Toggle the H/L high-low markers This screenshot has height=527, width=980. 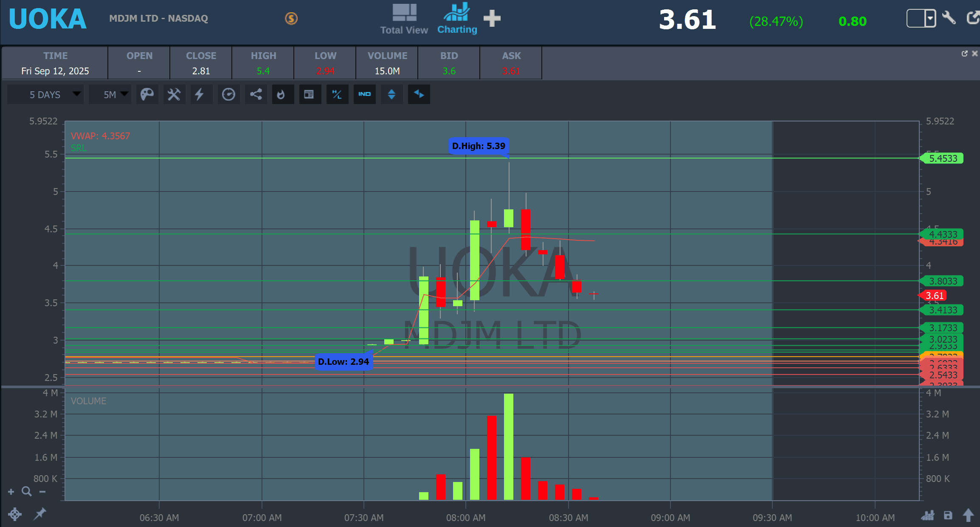point(337,94)
